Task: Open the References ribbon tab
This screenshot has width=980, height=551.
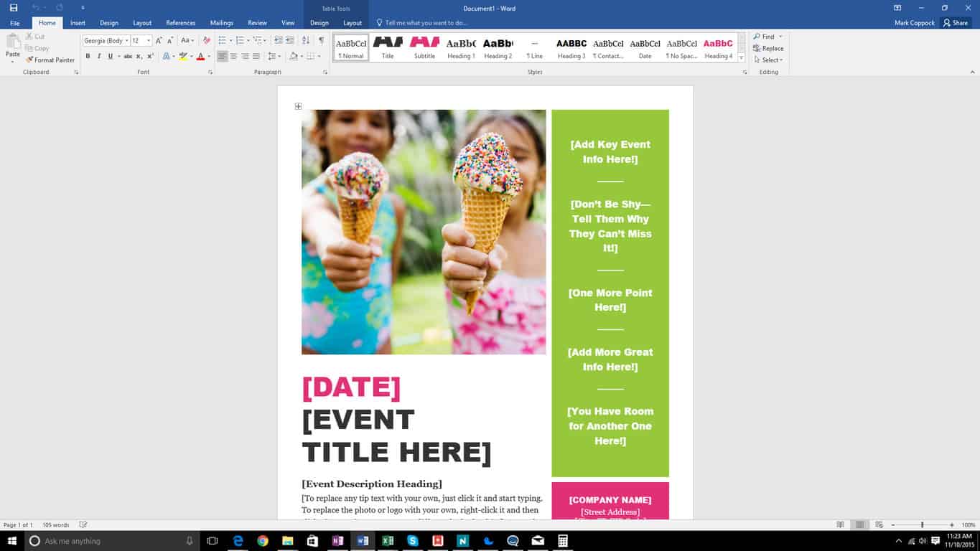Action: click(x=180, y=23)
